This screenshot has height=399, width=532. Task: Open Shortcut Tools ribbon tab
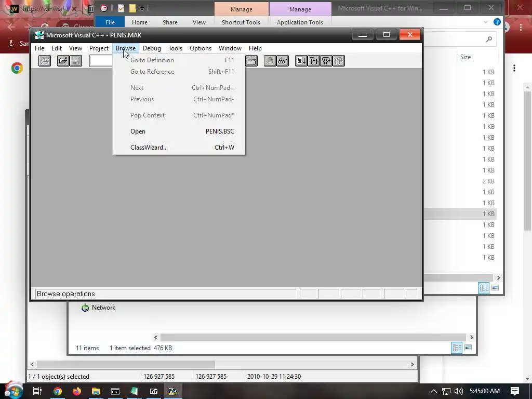[241, 22]
